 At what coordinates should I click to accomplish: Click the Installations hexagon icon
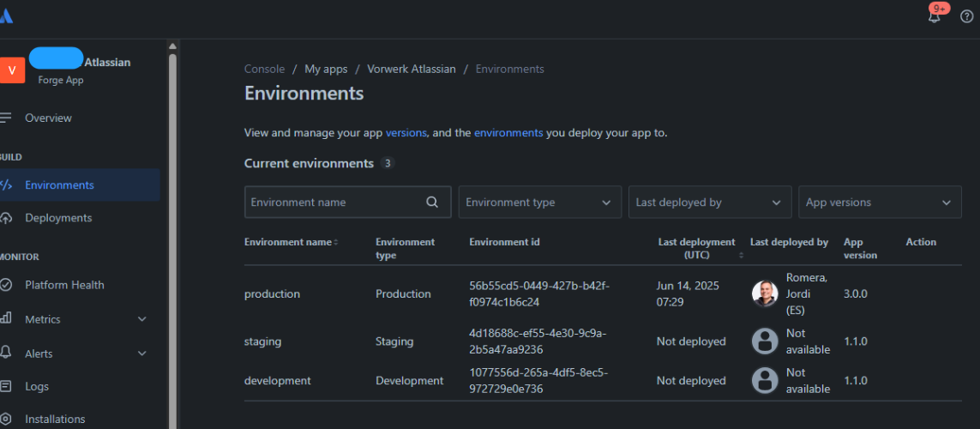coord(6,419)
